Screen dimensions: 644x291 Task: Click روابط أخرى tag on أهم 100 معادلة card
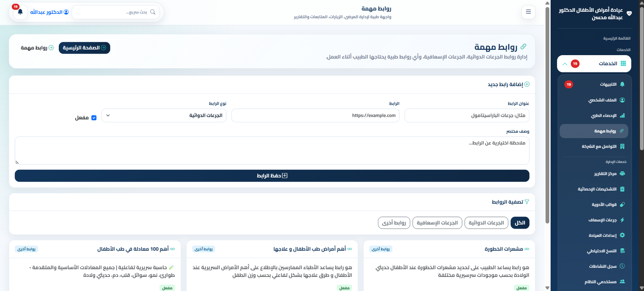[27, 249]
